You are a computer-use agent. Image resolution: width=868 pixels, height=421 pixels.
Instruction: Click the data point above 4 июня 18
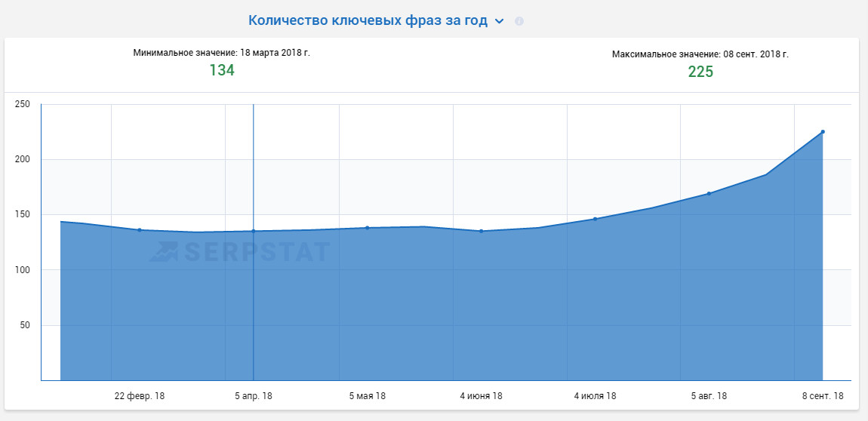pyautogui.click(x=481, y=231)
